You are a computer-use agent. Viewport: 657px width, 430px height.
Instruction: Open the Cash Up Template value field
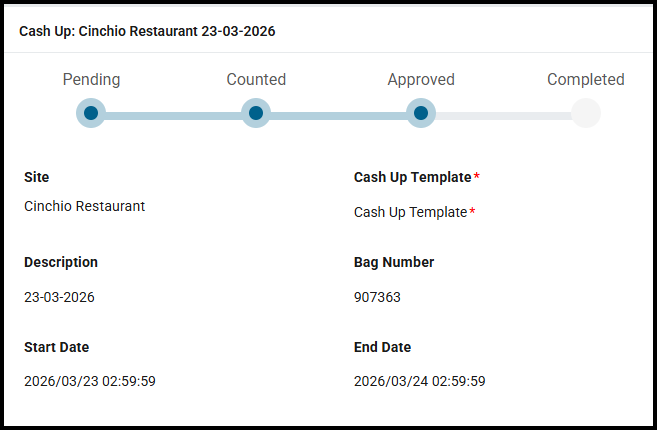(410, 212)
